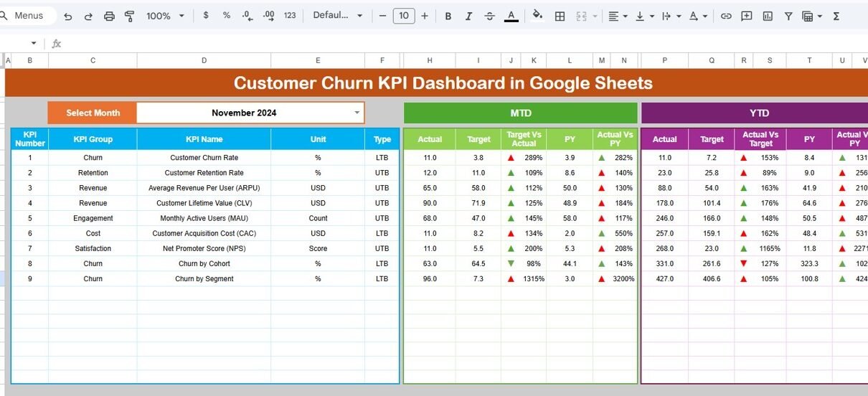This screenshot has height=396, width=868.
Task: Toggle italic formatting
Action: click(x=468, y=16)
